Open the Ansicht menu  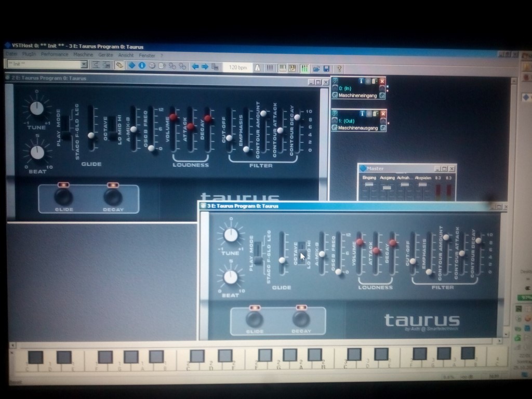[126, 55]
